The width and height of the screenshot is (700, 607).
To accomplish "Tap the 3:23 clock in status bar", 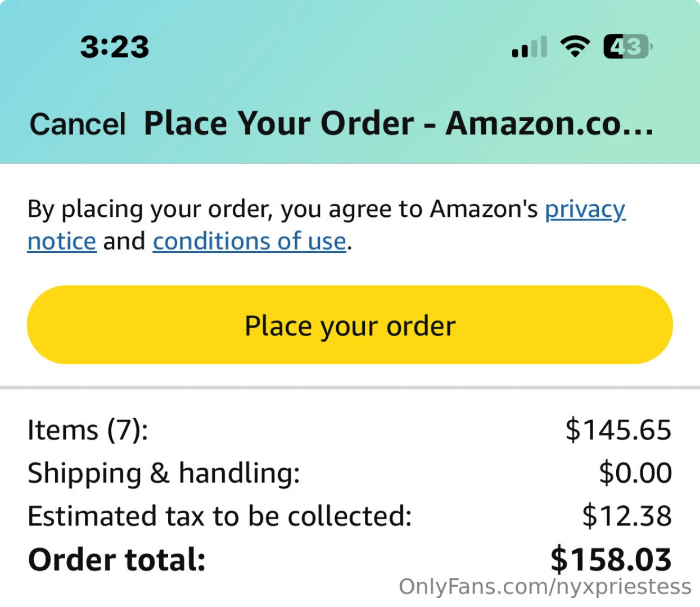I will 115,47.
